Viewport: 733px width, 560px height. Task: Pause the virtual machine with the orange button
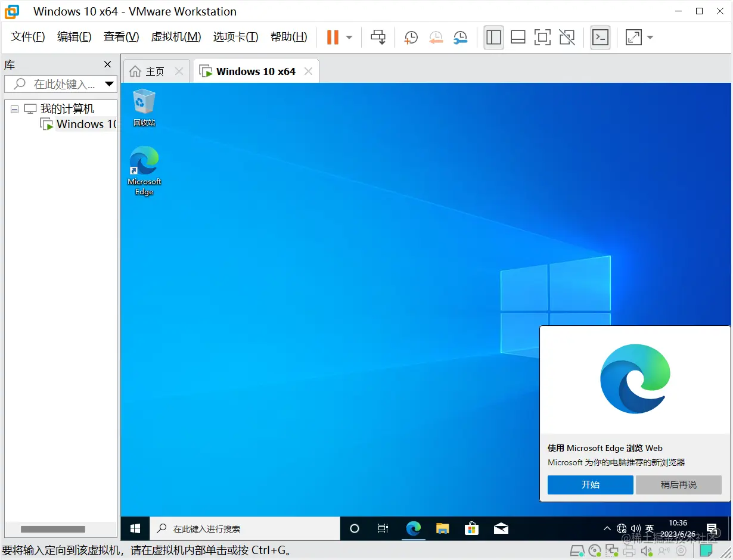pyautogui.click(x=332, y=37)
